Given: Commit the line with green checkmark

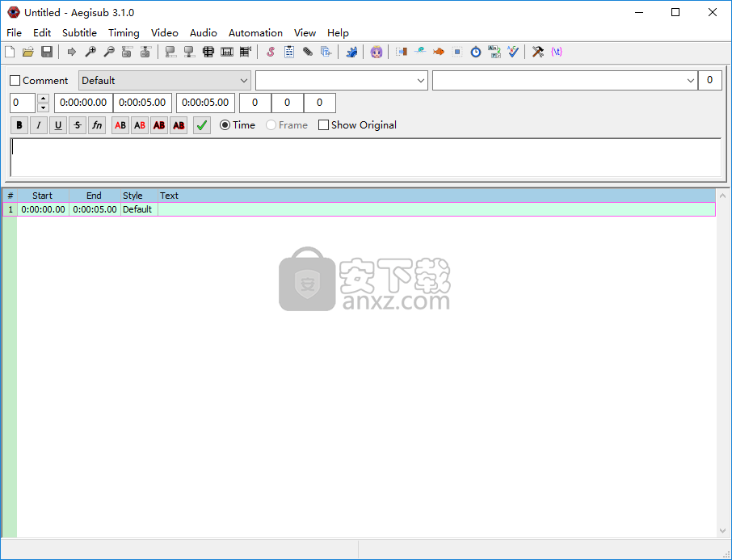Looking at the screenshot, I should (x=202, y=125).
